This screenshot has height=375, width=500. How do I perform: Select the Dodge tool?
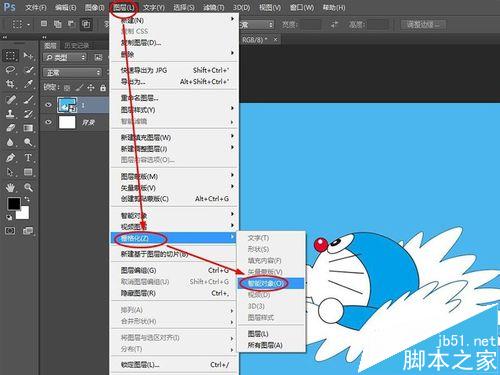[x=28, y=142]
